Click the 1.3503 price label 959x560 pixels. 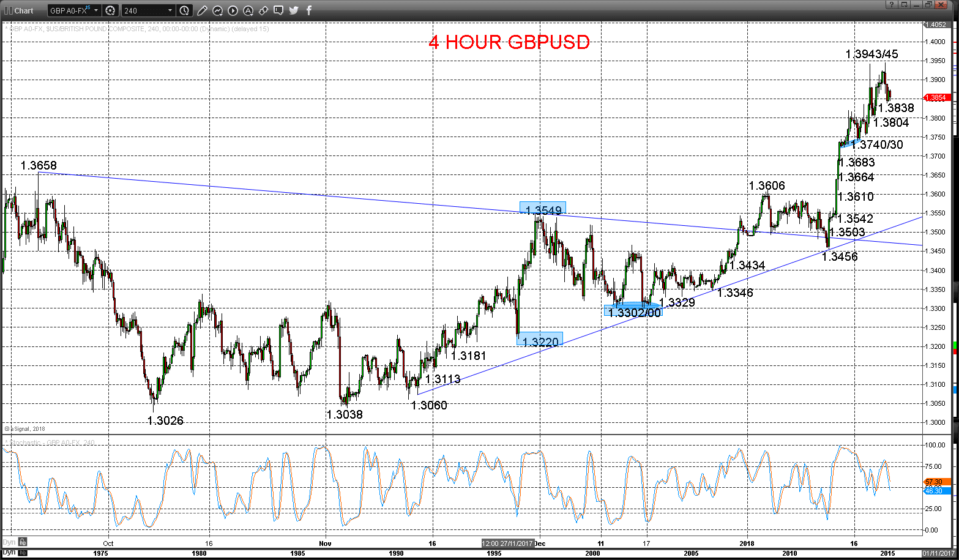point(847,232)
